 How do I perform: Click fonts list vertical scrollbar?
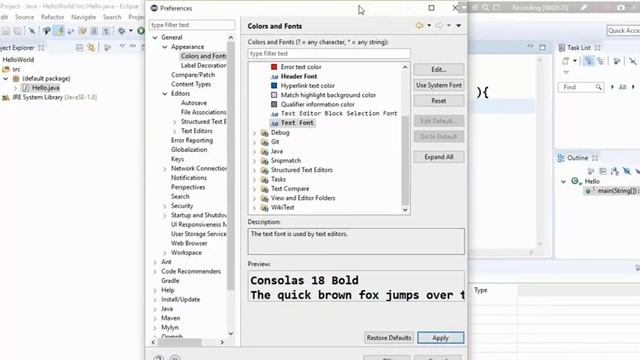(x=405, y=139)
